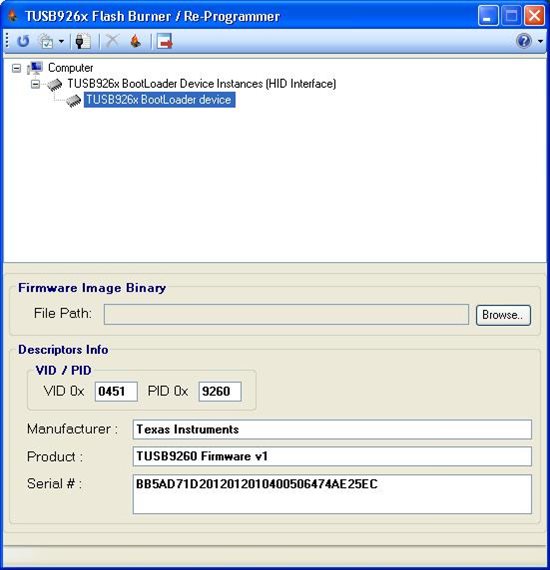The width and height of the screenshot is (550, 570).
Task: Select the Computer tree item
Action: (x=71, y=68)
